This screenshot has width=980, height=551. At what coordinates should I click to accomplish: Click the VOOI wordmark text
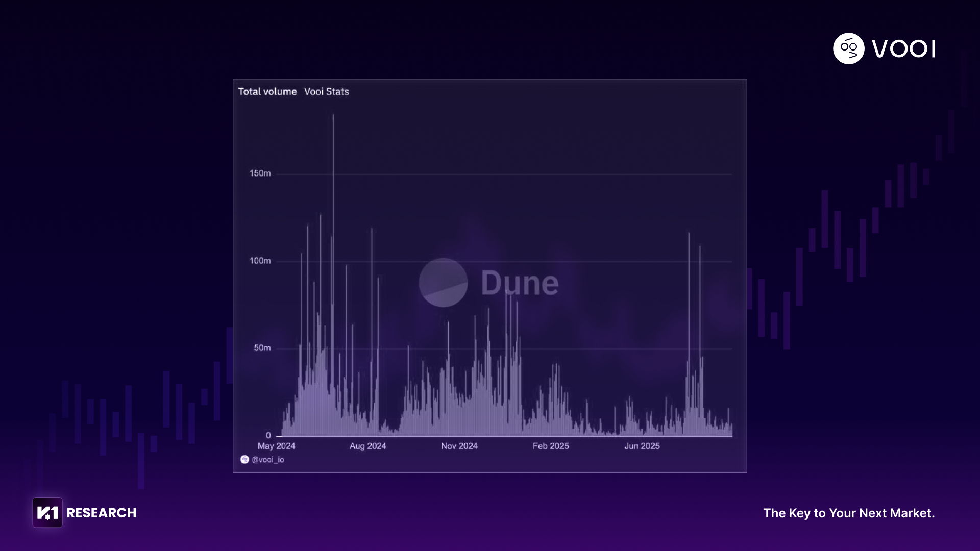903,49
